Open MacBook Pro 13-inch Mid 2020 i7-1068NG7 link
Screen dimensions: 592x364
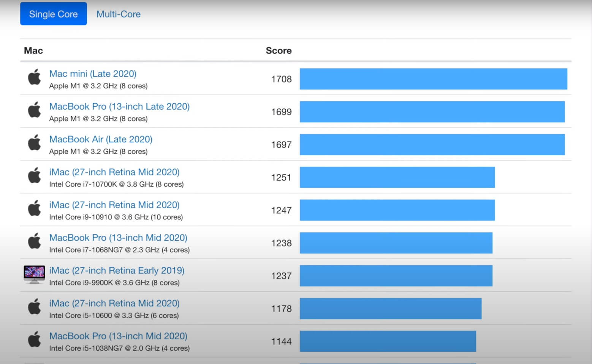(118, 238)
